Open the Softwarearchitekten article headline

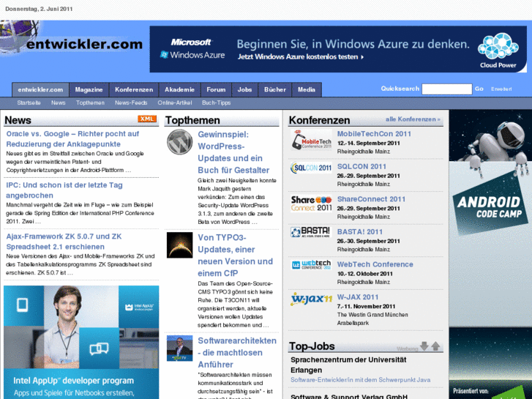(237, 352)
